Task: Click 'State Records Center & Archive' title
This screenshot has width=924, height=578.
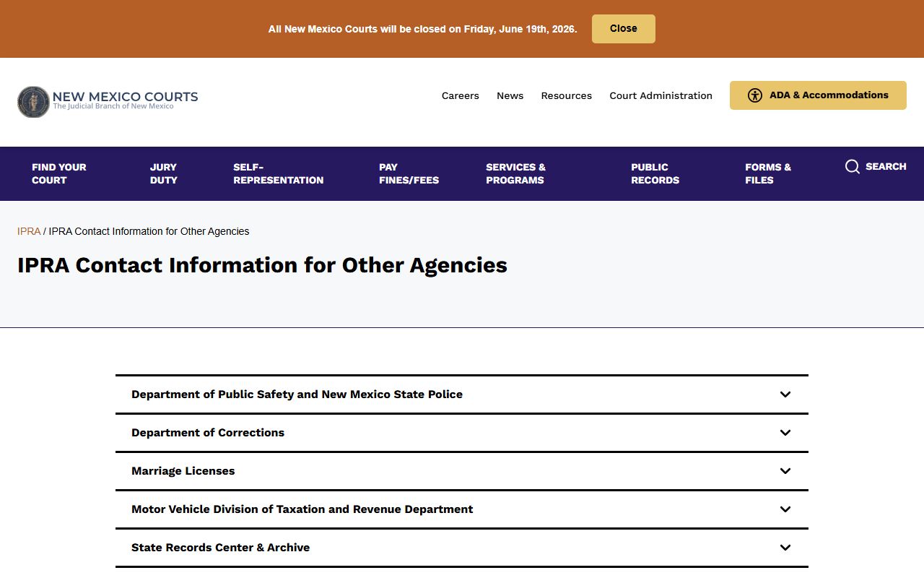Action: (220, 548)
